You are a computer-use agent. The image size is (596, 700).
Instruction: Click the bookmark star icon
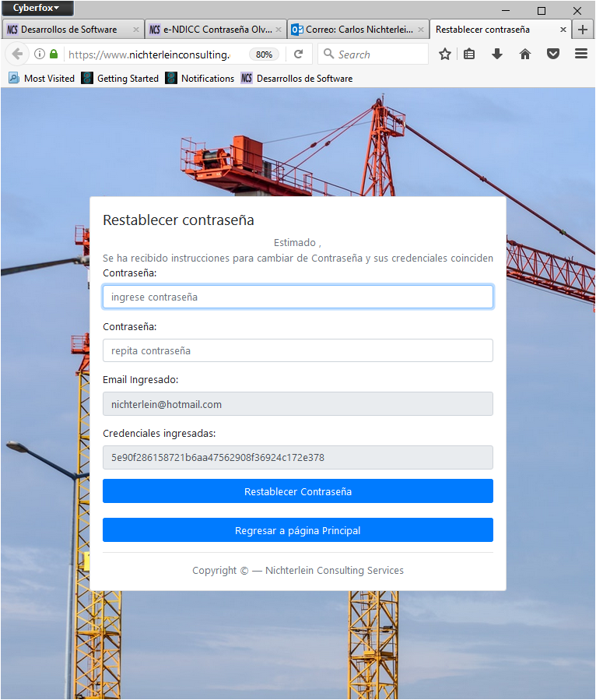[444, 55]
